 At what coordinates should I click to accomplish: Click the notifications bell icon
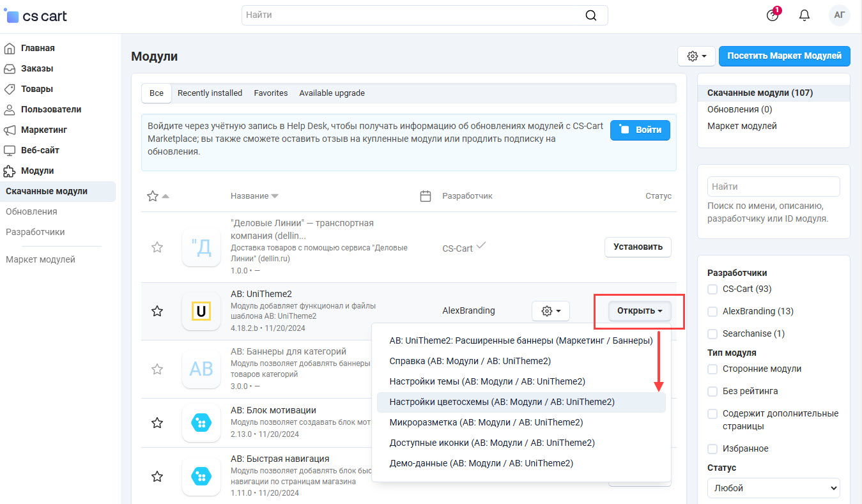[x=804, y=15]
